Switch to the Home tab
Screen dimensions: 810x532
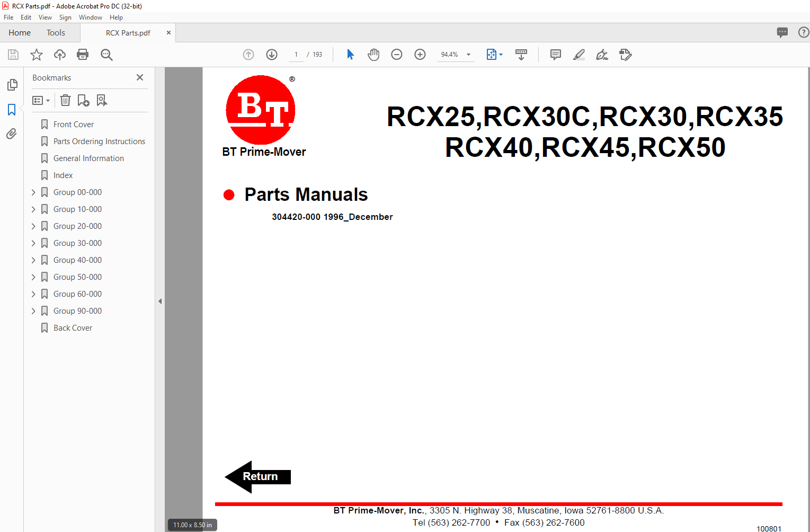[x=20, y=33]
